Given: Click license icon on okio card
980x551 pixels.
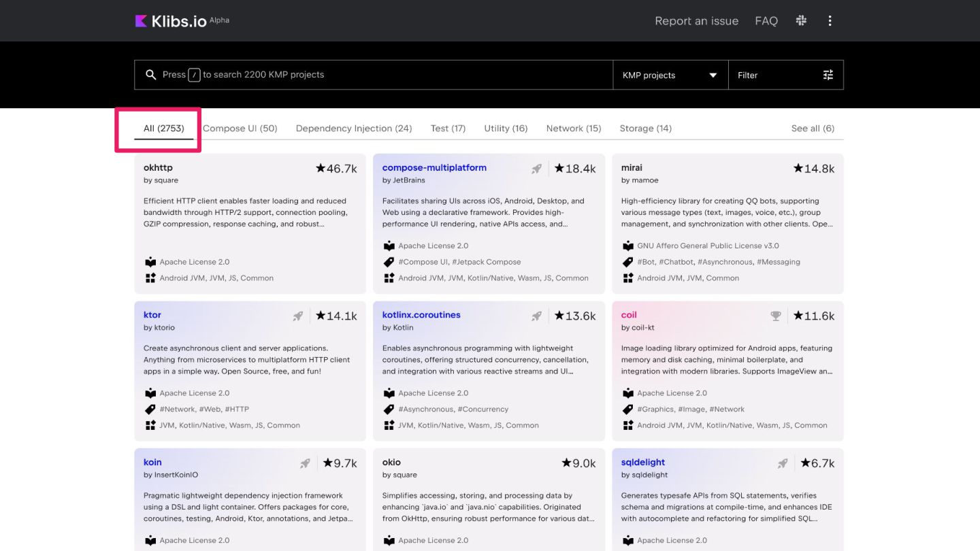Looking at the screenshot, I should (x=389, y=541).
